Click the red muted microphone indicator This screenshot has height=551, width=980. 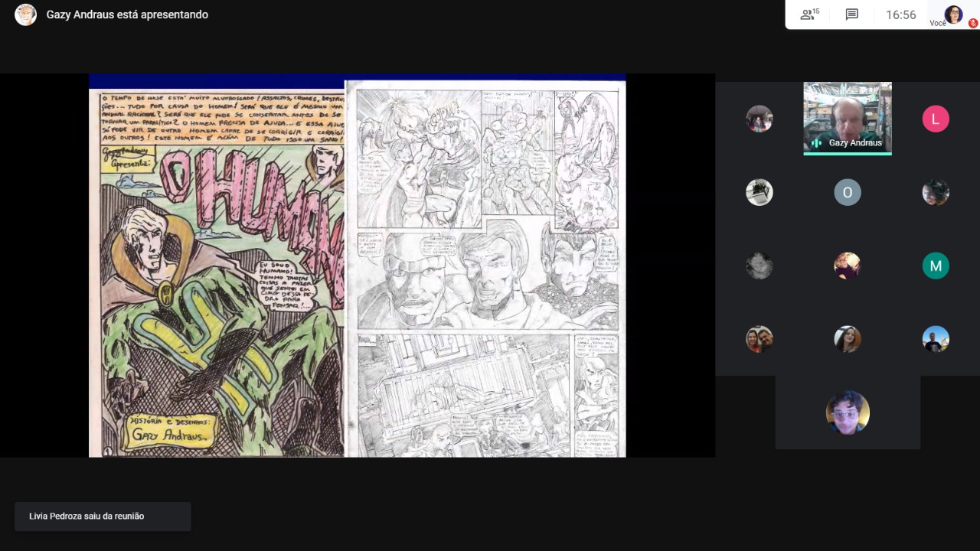(973, 24)
